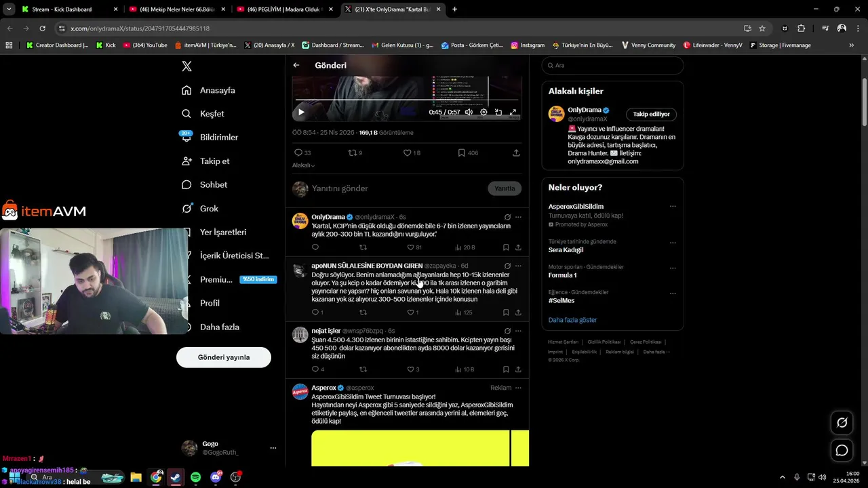Share the main post
This screenshot has width=868, height=488.
516,153
